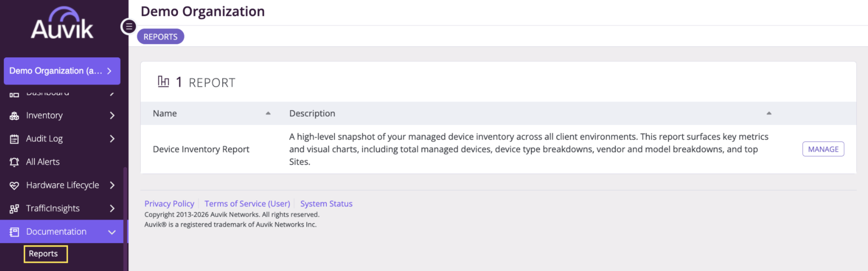Click the Description column header
This screenshot has width=868, height=271.
pos(312,114)
